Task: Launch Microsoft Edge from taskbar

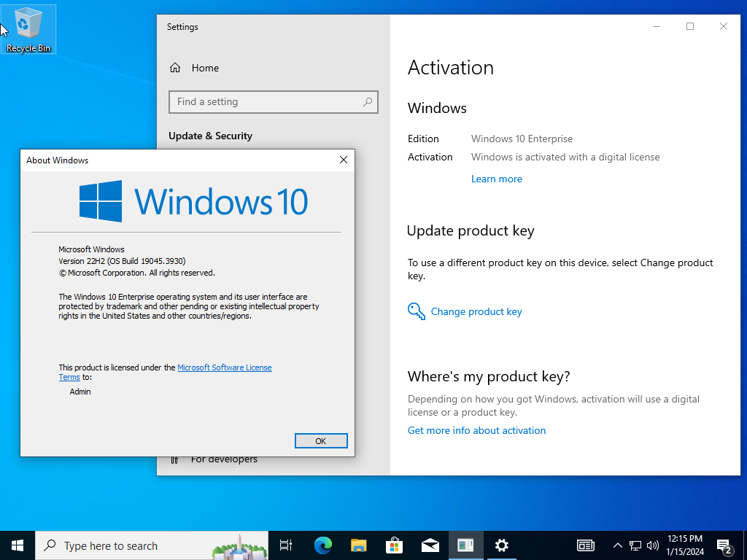Action: (323, 545)
